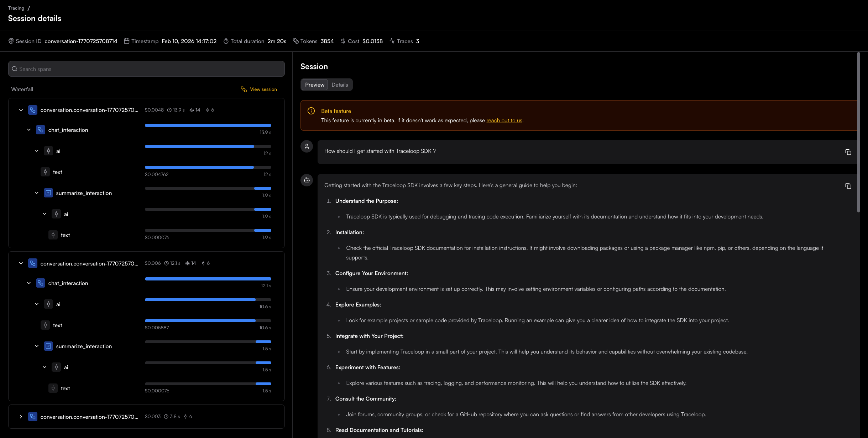This screenshot has height=438, width=868.
Task: Switch to the Details tab
Action: [340, 85]
